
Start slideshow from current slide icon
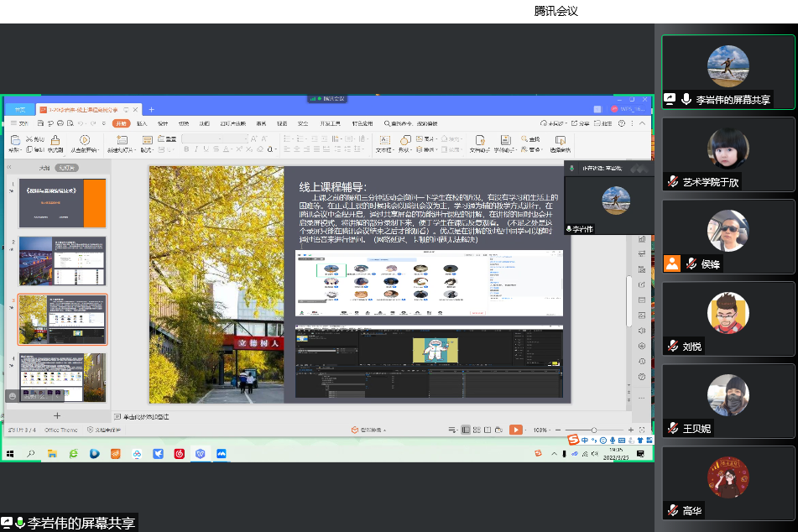85,140
